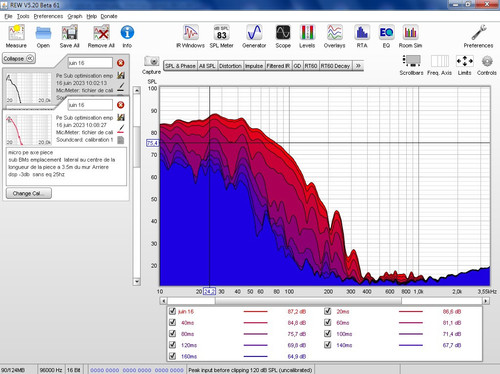Click the measurement list scrollbar thumb

[x=137, y=147]
